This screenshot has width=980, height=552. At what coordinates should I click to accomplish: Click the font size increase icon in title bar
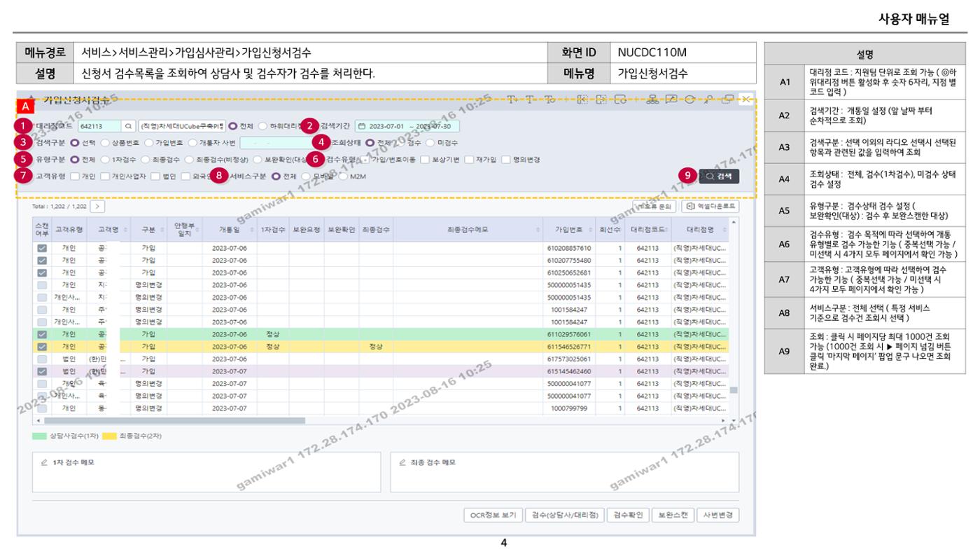pyautogui.click(x=512, y=99)
